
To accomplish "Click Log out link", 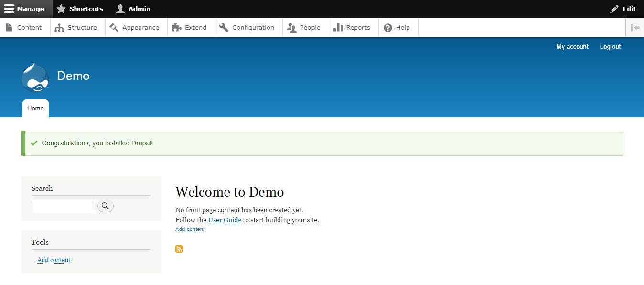I will point(610,46).
